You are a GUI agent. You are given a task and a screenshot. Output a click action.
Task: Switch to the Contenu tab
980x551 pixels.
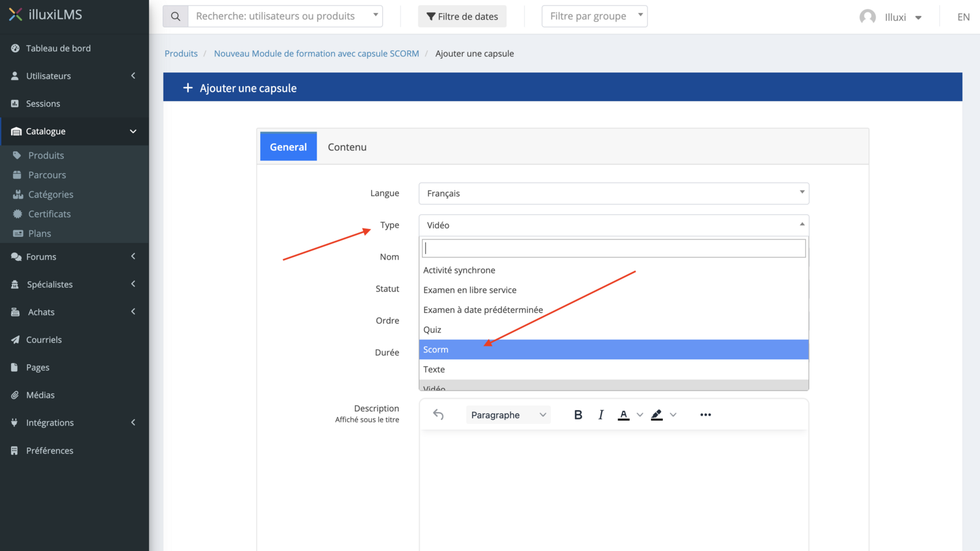point(347,147)
